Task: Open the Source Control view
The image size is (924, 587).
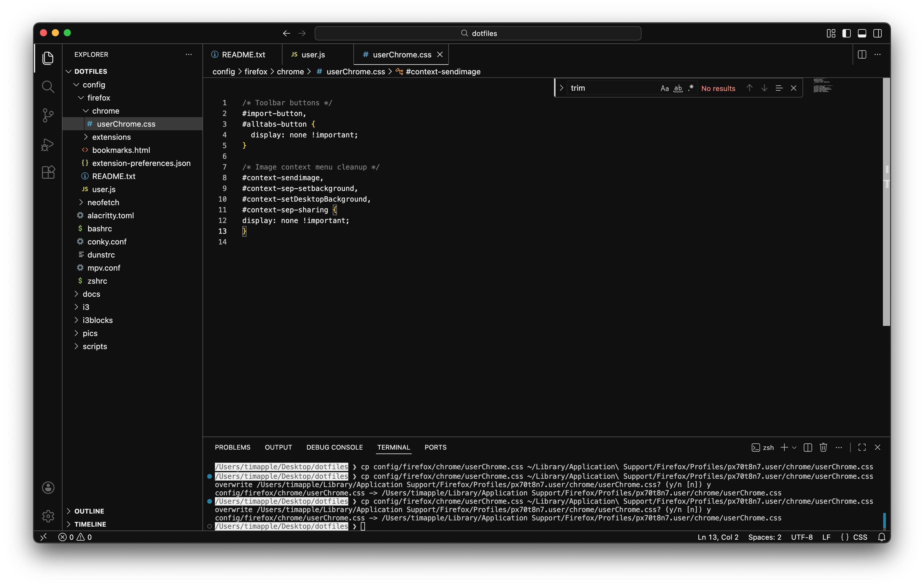Action: (x=48, y=115)
